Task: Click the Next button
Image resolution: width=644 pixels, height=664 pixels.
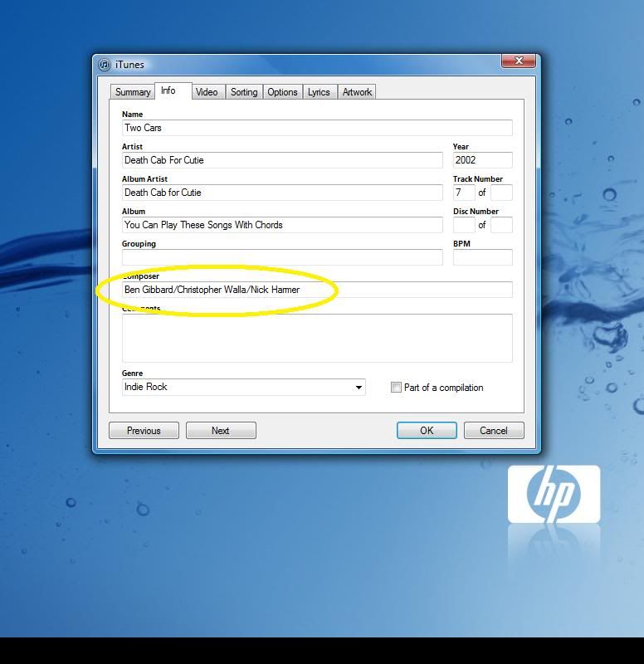Action: (x=221, y=431)
